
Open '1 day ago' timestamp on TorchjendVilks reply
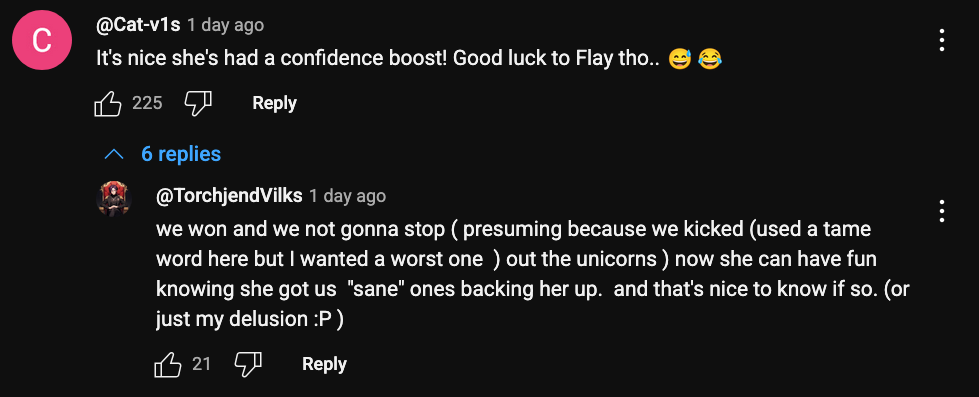(348, 196)
